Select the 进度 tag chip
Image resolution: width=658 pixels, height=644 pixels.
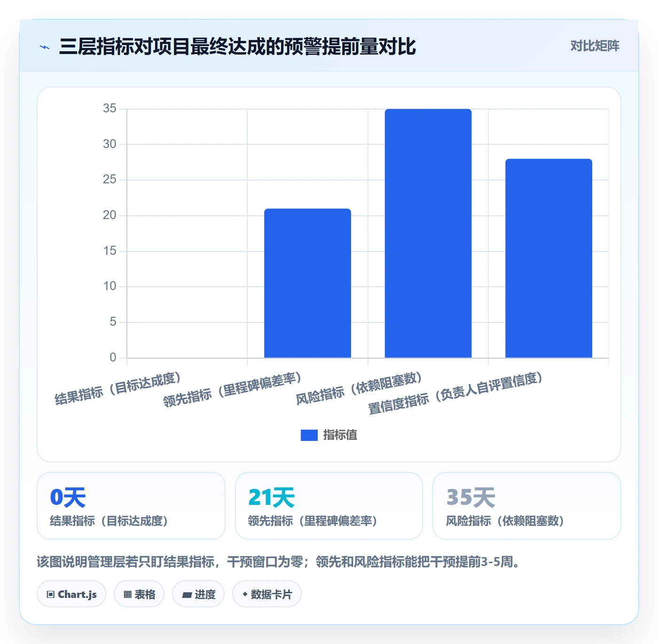[198, 594]
